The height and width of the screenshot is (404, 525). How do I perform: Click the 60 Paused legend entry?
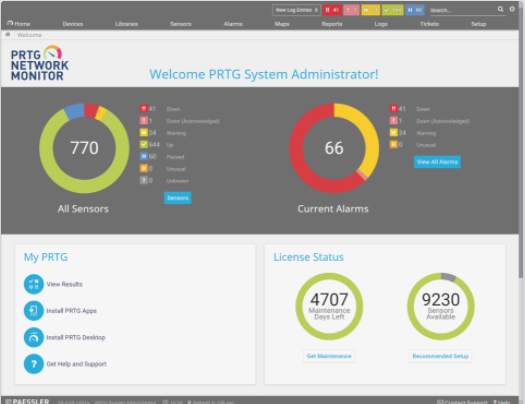(x=162, y=157)
